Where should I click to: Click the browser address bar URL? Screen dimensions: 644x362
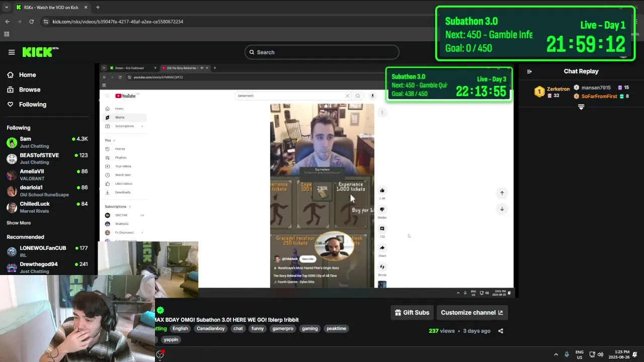pyautogui.click(x=118, y=22)
